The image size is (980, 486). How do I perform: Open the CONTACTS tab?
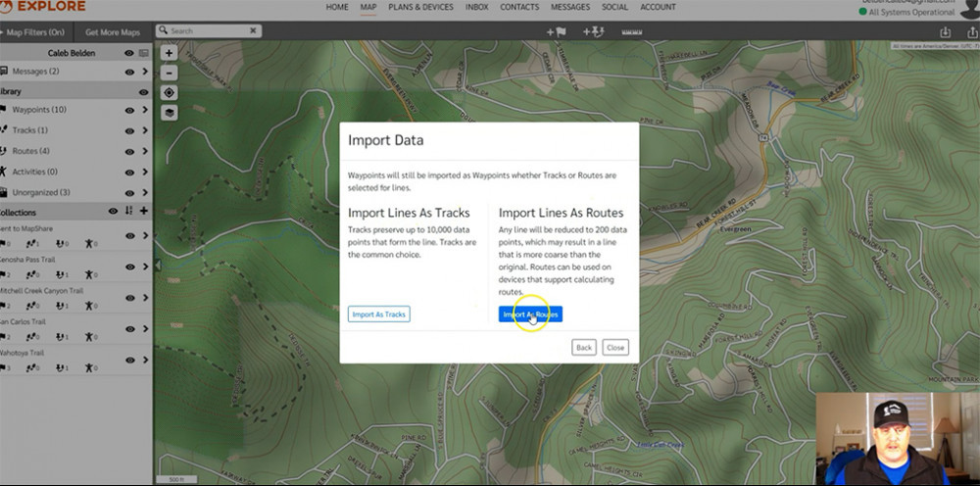coord(519,7)
